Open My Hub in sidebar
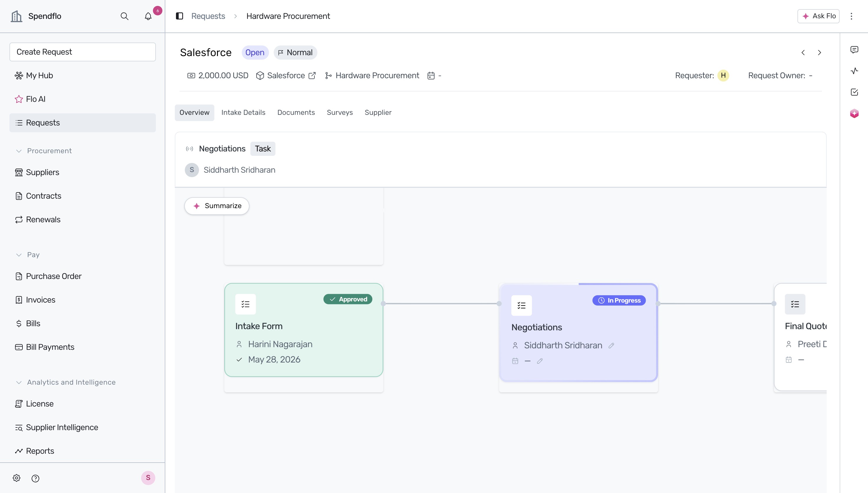This screenshot has width=868, height=493. [x=83, y=76]
